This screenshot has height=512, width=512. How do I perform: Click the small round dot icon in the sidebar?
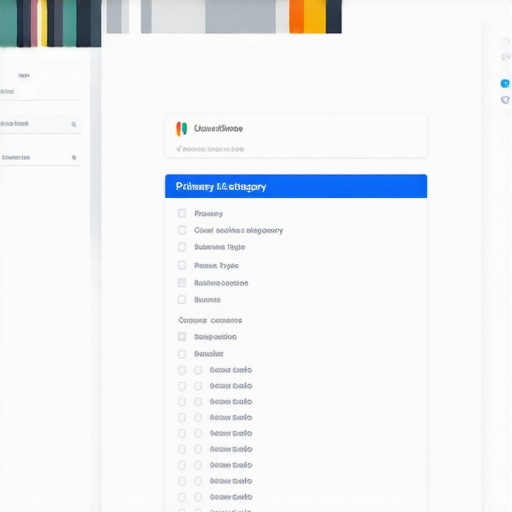pyautogui.click(x=74, y=157)
